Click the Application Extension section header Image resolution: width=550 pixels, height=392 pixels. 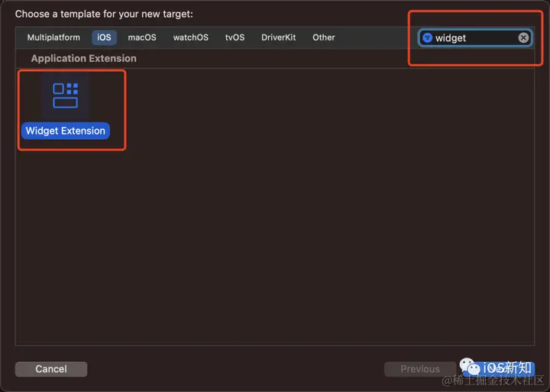pyautogui.click(x=84, y=58)
